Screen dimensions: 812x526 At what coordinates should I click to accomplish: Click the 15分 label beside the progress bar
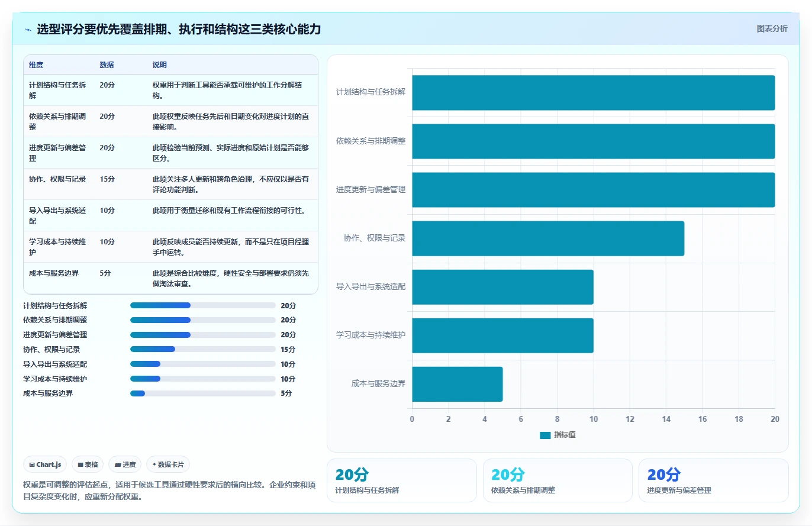coord(288,350)
